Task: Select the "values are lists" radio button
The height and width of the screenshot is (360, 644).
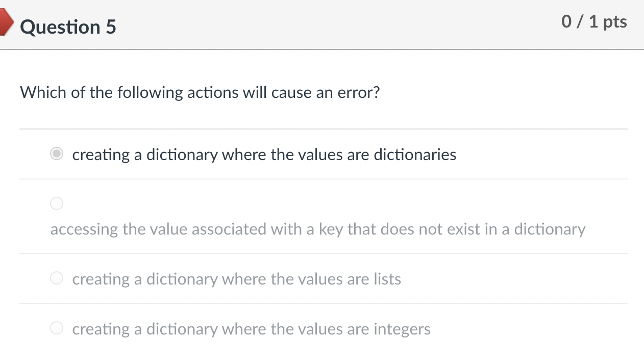Action: point(57,278)
